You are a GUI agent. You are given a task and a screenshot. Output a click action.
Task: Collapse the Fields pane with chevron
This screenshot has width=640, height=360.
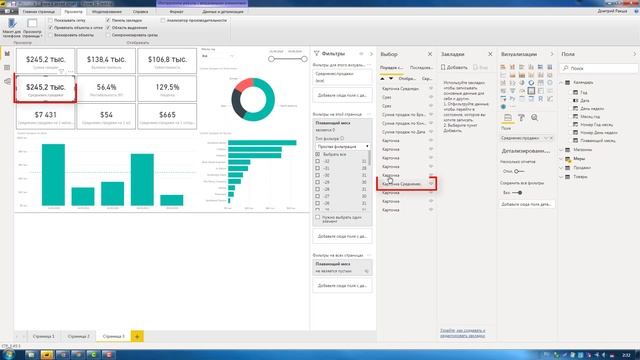point(635,54)
